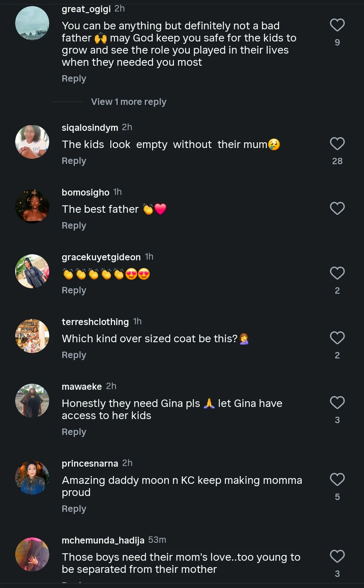View bomosigho's profile photo
364x588 pixels.
tap(32, 206)
